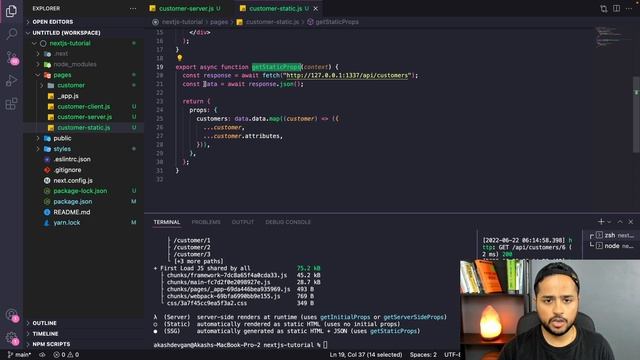Viewport: 640px width, 360px height.
Task: Open Explorer views and more actions menu
Action: [x=133, y=9]
